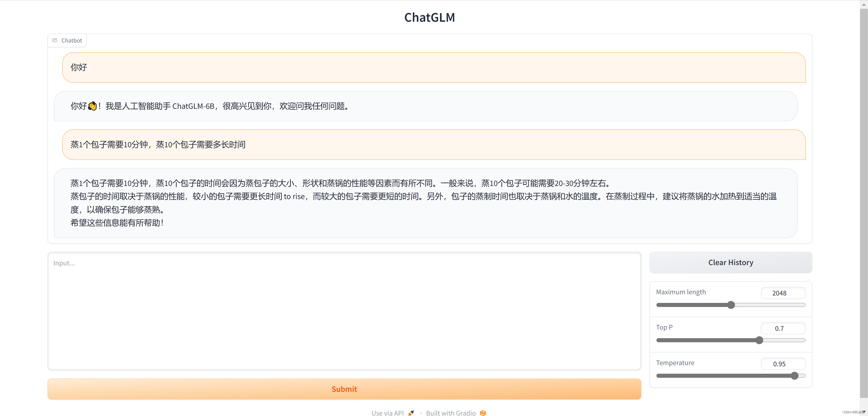Focus the Maximum length value field 2048

783,293
